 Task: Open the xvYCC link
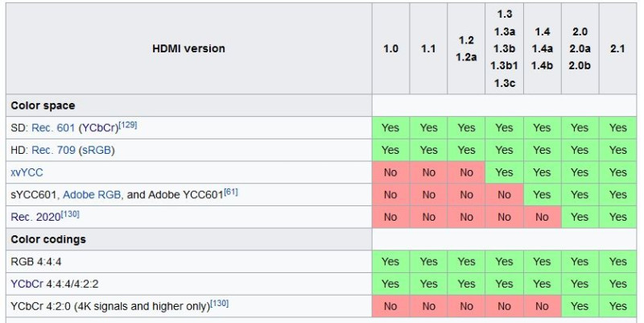pyautogui.click(x=27, y=172)
